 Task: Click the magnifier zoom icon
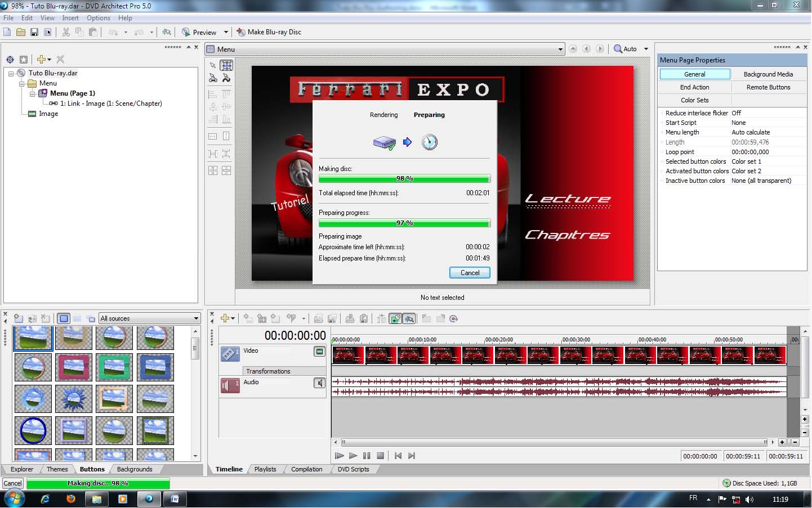pyautogui.click(x=618, y=49)
